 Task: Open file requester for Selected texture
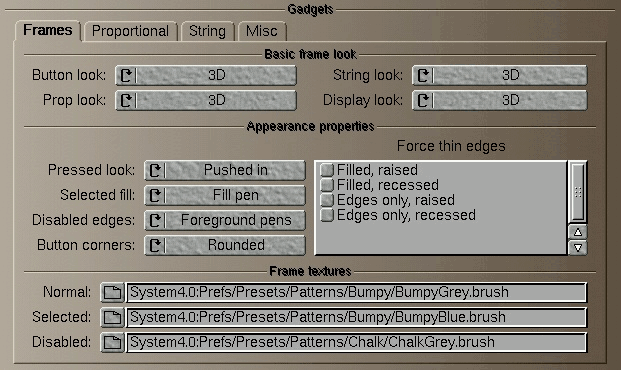[112, 318]
